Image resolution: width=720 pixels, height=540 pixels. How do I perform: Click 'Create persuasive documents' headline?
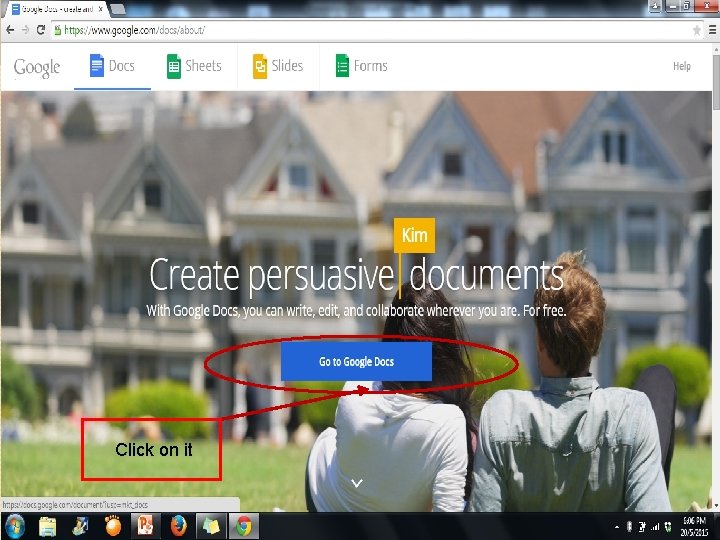tap(356, 276)
